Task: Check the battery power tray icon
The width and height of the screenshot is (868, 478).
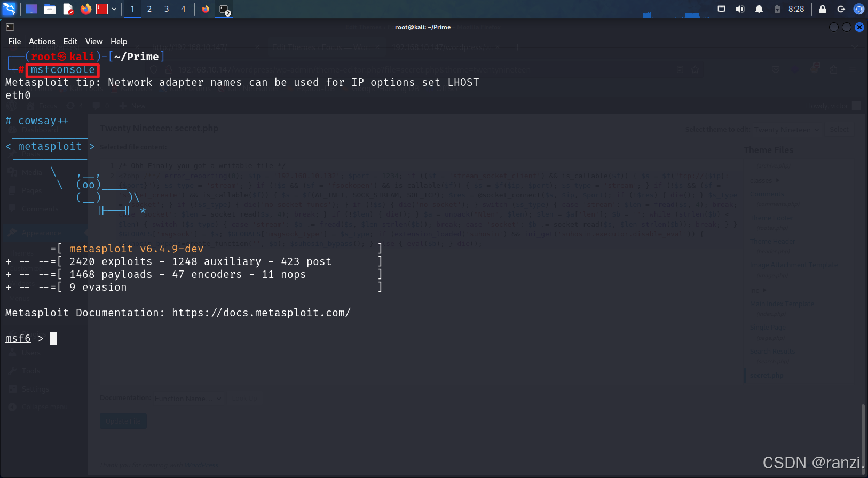Action: 777,9
